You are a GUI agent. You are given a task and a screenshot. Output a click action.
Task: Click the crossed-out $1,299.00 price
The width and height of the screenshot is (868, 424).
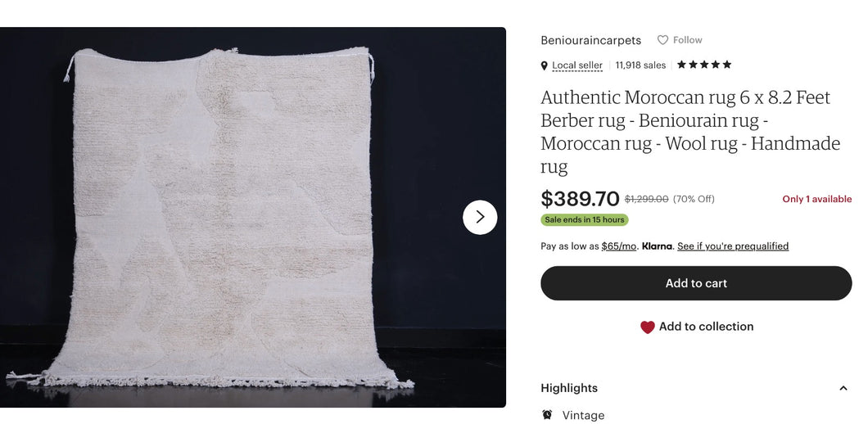(646, 199)
